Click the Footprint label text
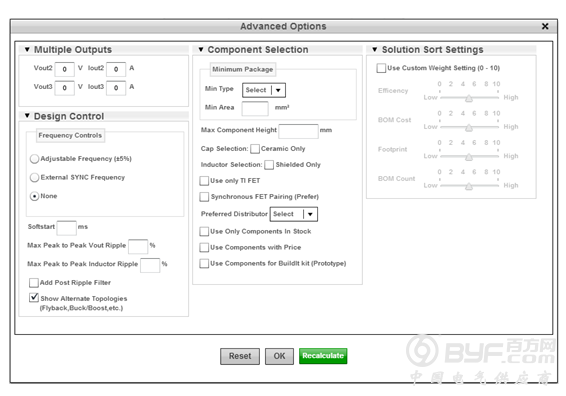566x396 pixels. 392,149
